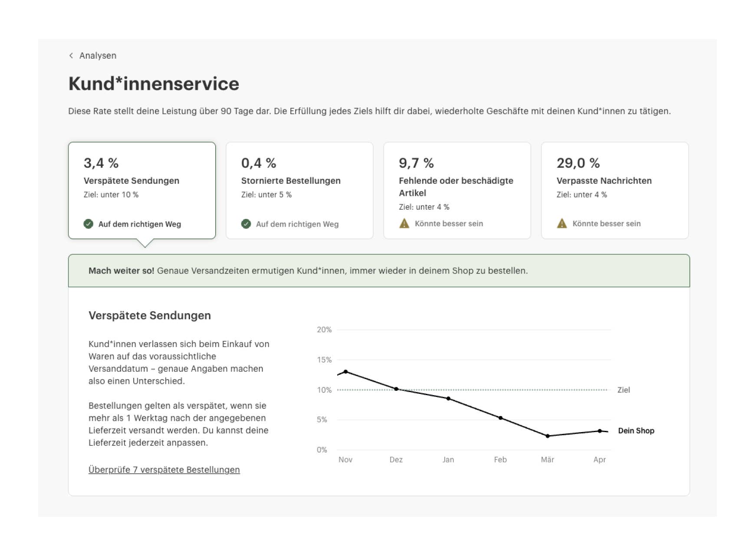Click the Ziel target line label

point(624,390)
